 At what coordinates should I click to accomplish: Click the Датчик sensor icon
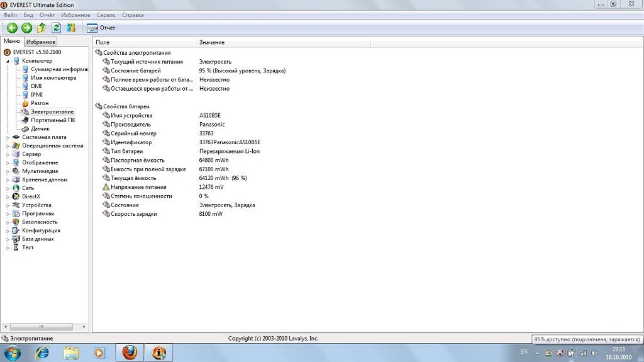click(25, 129)
